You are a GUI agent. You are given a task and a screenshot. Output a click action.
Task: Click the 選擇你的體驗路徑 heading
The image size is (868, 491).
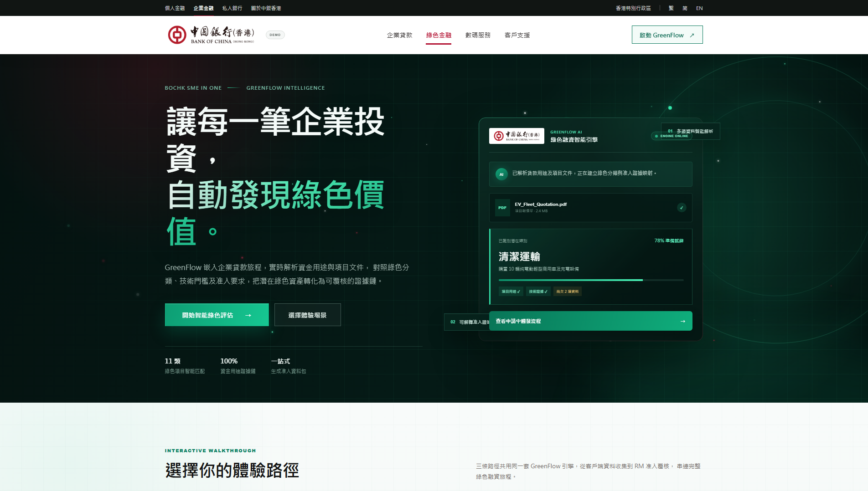[x=232, y=471]
